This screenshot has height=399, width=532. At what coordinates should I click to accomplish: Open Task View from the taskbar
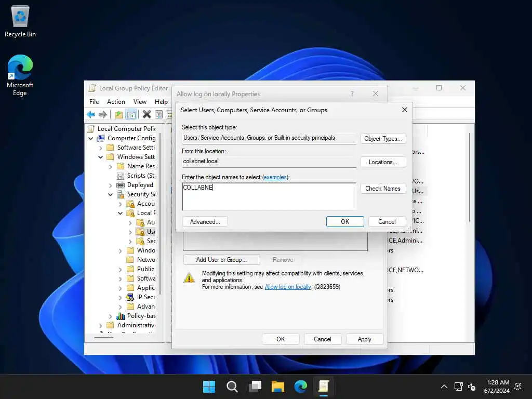pyautogui.click(x=255, y=387)
